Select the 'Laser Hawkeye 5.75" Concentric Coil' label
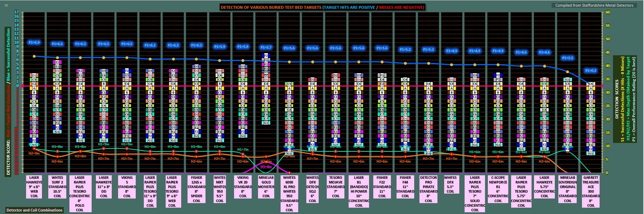Viewport: 644px width, 214px height. [545, 187]
